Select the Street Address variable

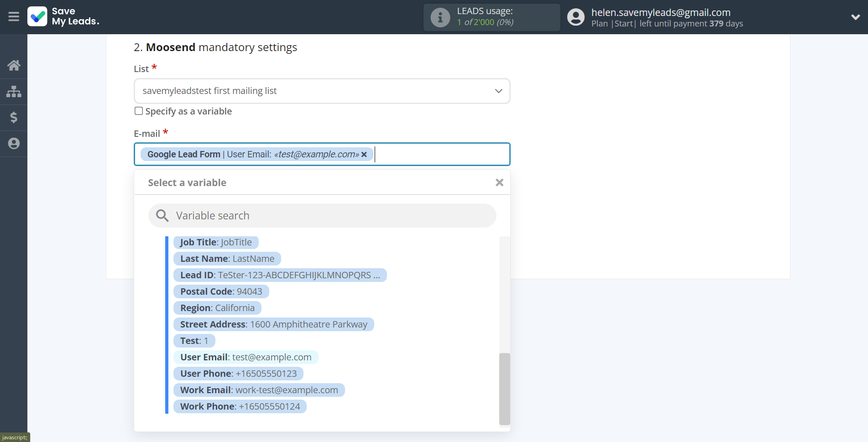274,324
